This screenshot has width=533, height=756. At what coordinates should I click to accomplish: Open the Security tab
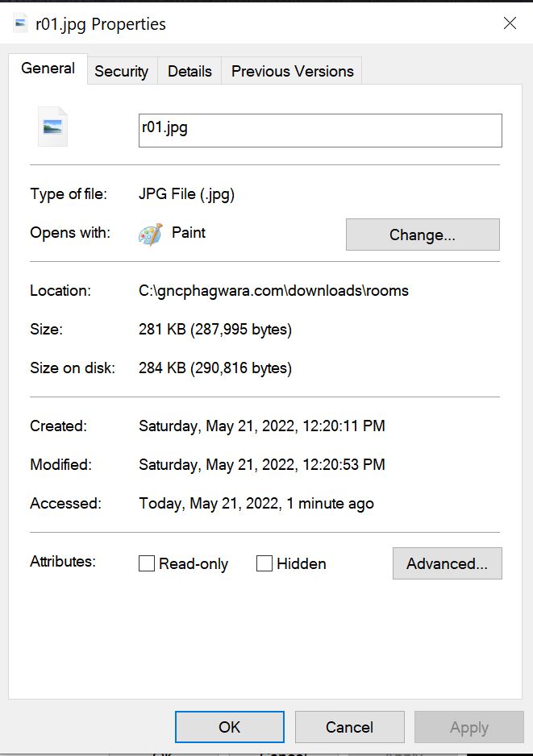121,71
